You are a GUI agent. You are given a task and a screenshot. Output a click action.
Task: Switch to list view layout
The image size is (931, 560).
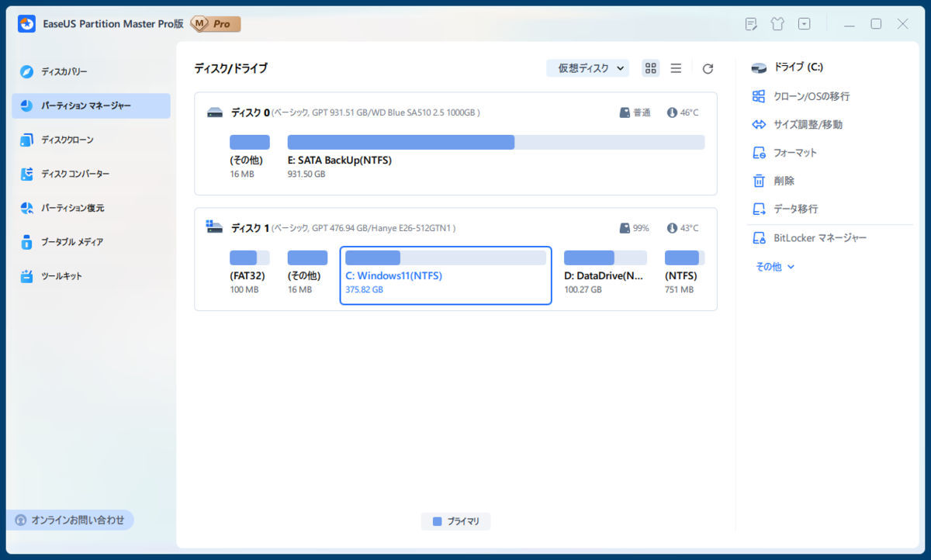(676, 68)
